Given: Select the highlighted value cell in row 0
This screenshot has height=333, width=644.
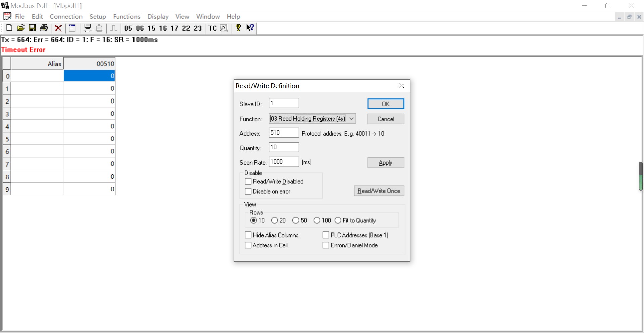Looking at the screenshot, I should [89, 76].
